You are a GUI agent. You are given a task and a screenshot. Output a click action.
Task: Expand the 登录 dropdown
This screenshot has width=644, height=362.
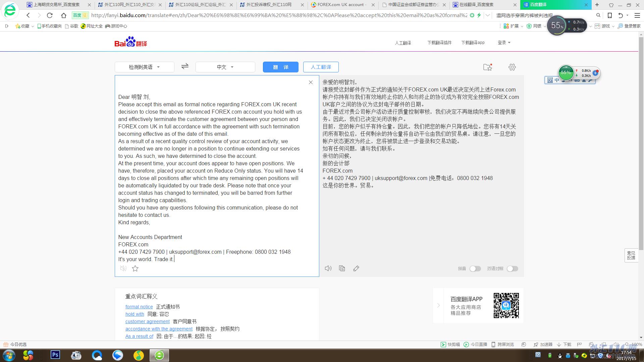504,43
